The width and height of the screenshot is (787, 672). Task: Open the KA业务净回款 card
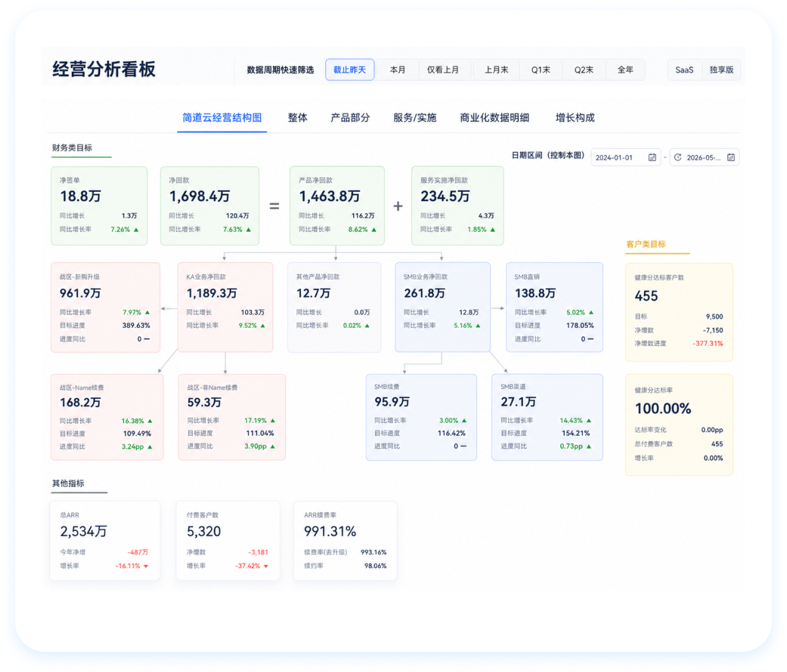pos(225,308)
